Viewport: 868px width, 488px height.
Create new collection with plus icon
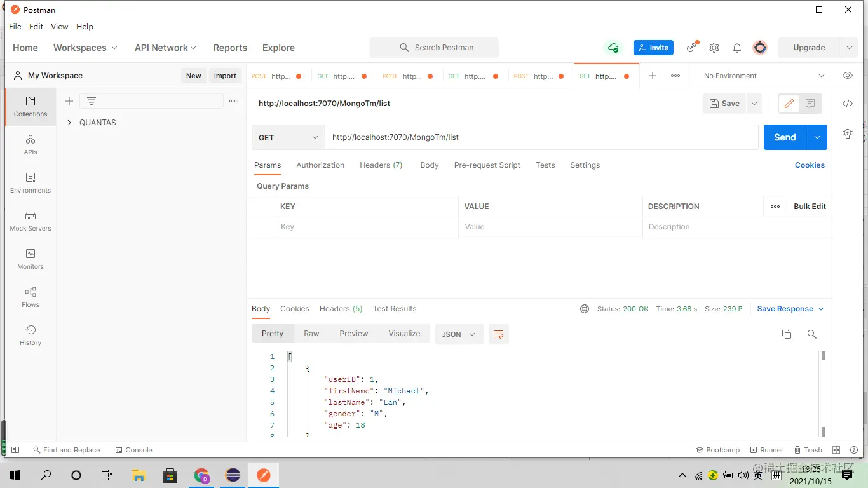pos(69,101)
